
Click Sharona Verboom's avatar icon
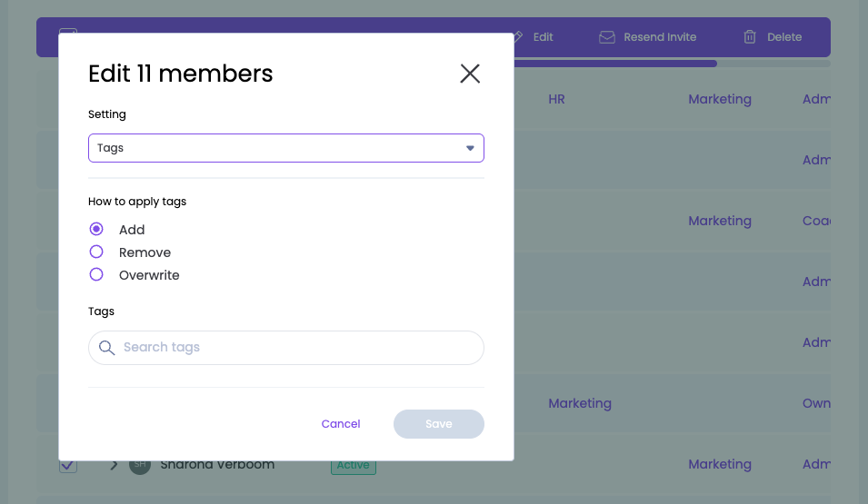(x=139, y=465)
